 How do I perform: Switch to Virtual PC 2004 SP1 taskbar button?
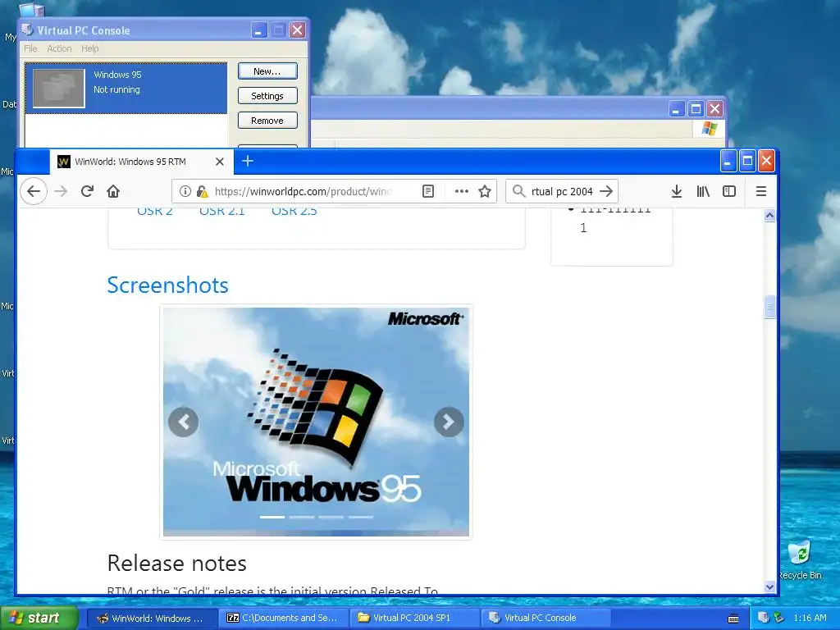415,619
